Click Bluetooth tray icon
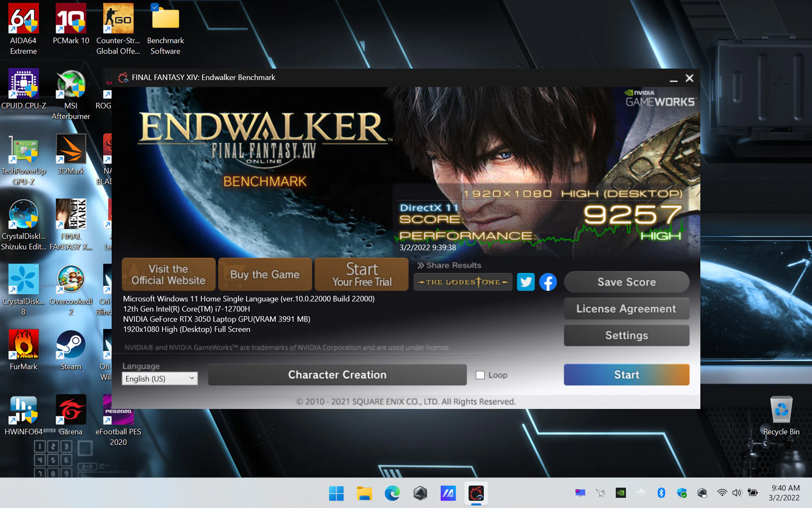Image resolution: width=812 pixels, height=508 pixels. pos(661,493)
